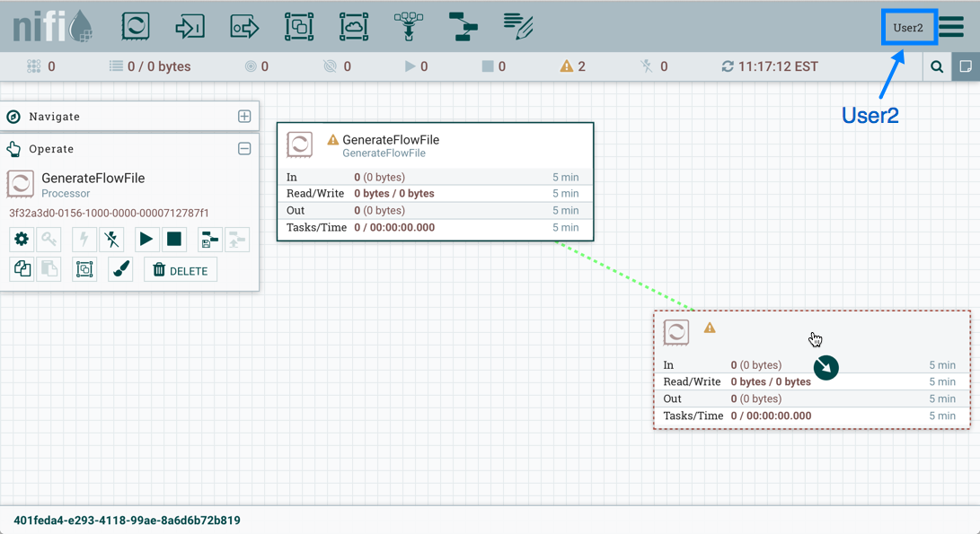This screenshot has width=980, height=534.
Task: Select the Label tool icon
Action: pos(518,26)
